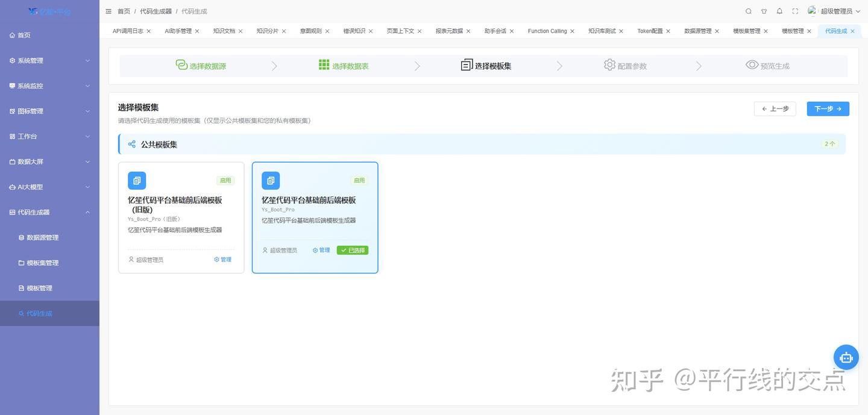The image size is (868, 415).
Task: Switch to the AI助手管理 tab
Action: [x=178, y=31]
